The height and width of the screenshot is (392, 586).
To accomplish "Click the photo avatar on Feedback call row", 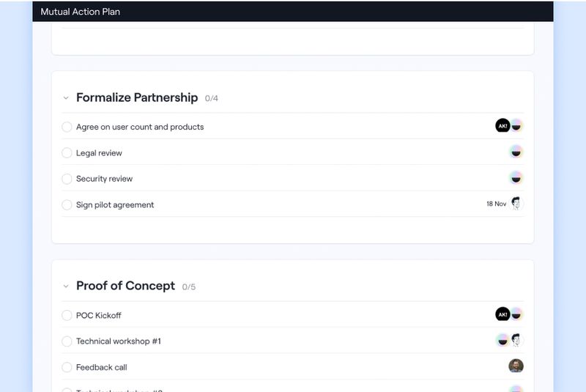I will coord(516,366).
